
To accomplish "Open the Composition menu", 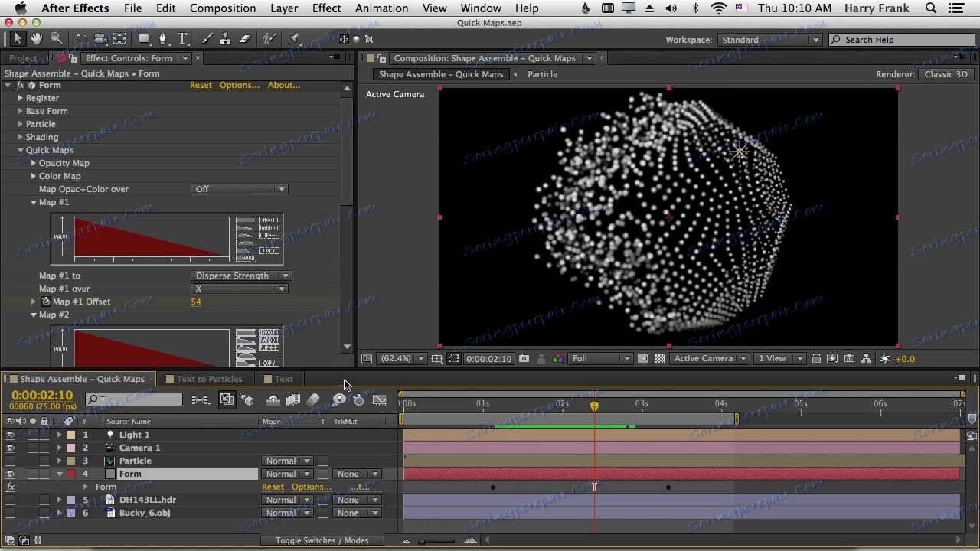I will click(222, 8).
